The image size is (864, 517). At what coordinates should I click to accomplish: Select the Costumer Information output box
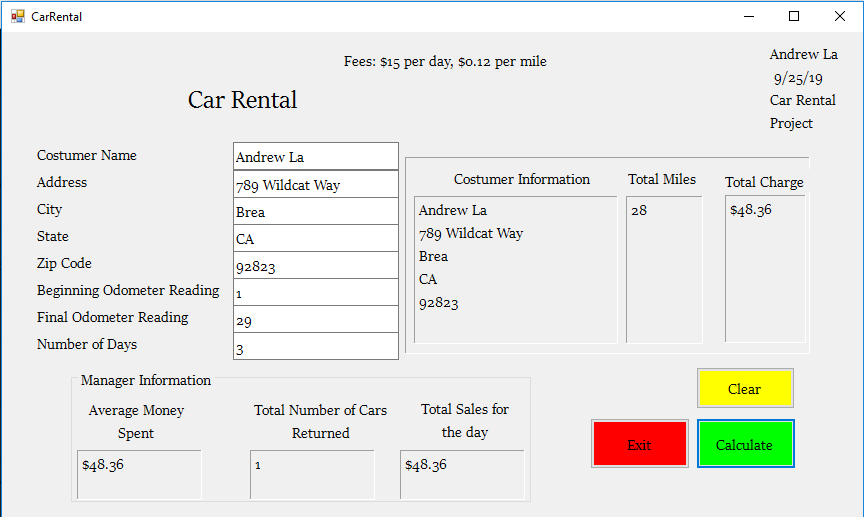point(515,269)
